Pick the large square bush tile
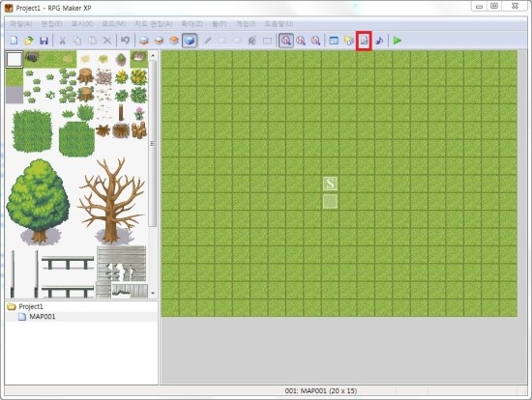This screenshot has height=400, width=532. pyautogui.click(x=33, y=131)
